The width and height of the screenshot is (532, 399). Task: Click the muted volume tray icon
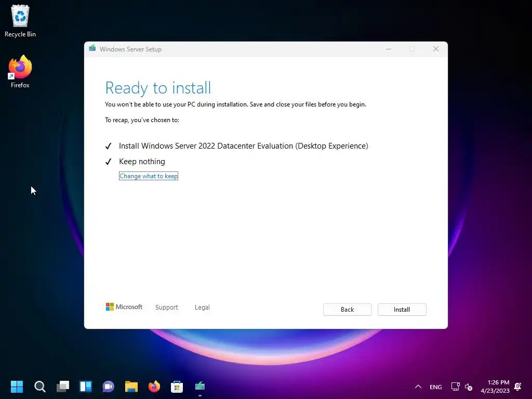(469, 387)
